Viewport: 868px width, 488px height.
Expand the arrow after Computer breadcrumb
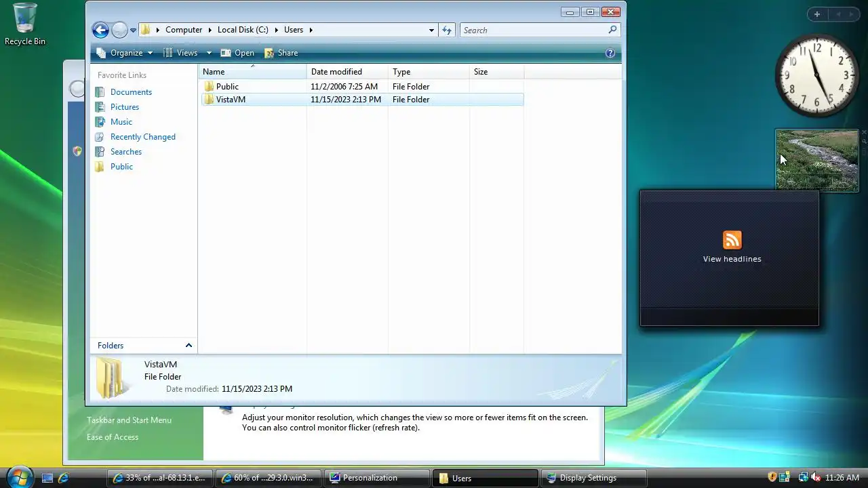point(210,30)
